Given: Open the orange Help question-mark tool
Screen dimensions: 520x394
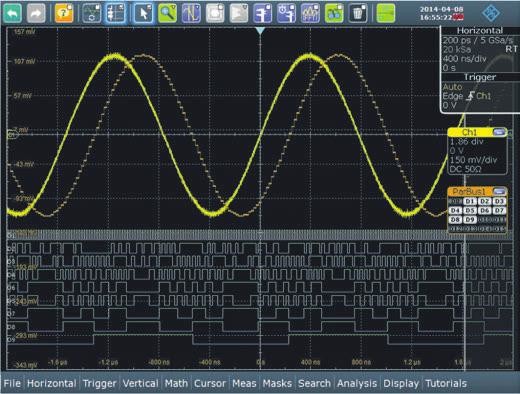Looking at the screenshot, I should [x=64, y=13].
